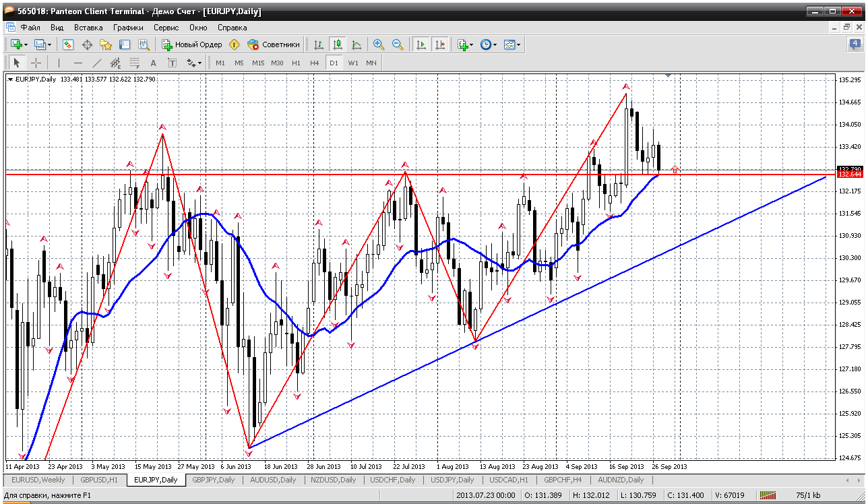868x504 pixels.
Task: Open the Справка menu
Action: (232, 28)
